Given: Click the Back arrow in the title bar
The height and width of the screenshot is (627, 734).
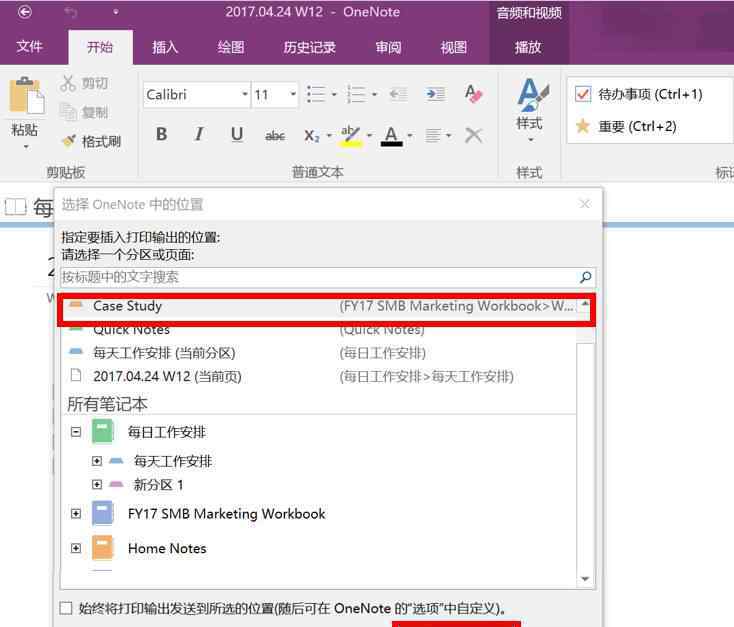Looking at the screenshot, I should pos(25,12).
